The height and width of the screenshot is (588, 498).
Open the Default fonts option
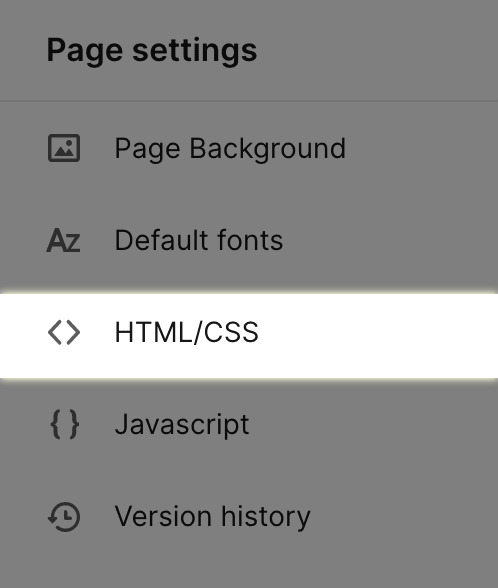coord(249,240)
